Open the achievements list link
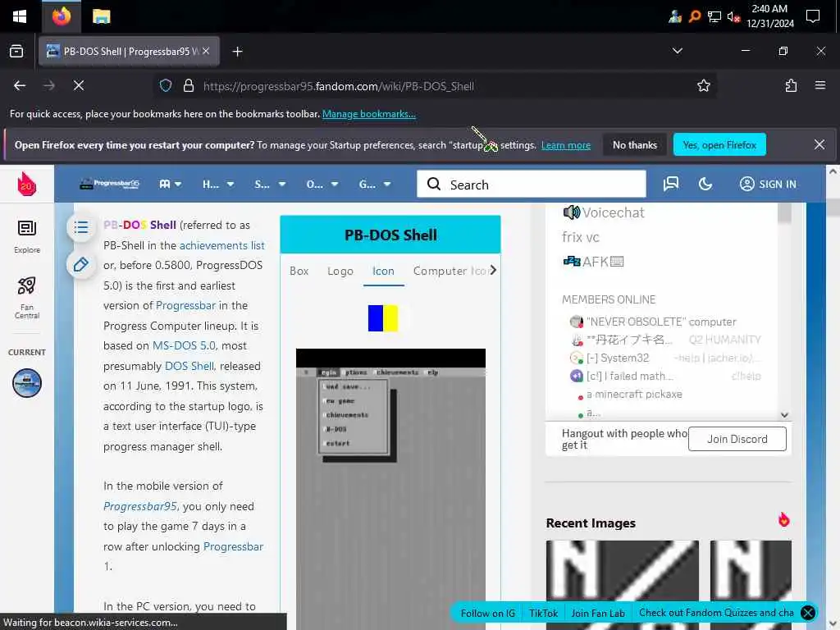This screenshot has height=630, width=840. pyautogui.click(x=221, y=245)
